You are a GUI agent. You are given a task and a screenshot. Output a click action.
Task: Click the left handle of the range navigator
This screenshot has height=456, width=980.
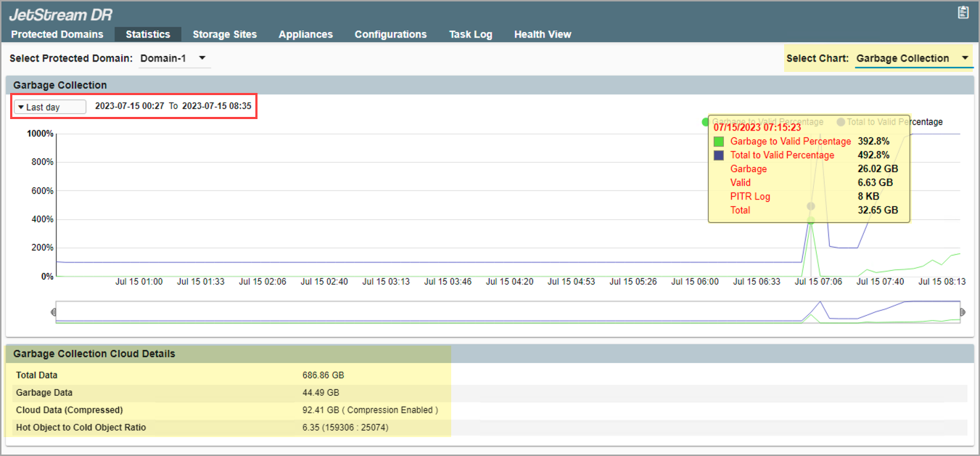tap(54, 312)
